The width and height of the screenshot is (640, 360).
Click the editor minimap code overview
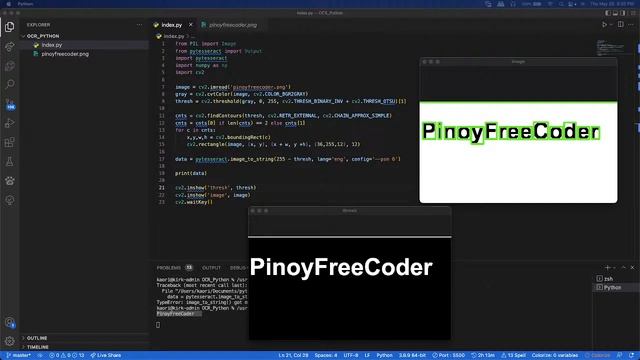pos(611,48)
